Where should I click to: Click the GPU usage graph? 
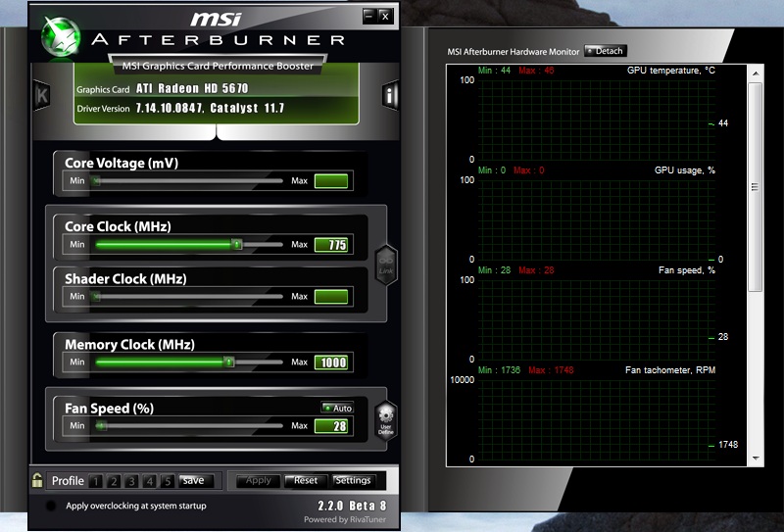(x=597, y=220)
